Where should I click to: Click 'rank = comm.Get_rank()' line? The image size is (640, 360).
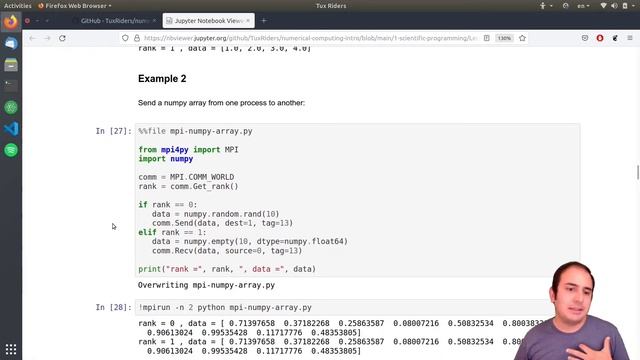pyautogui.click(x=188, y=187)
